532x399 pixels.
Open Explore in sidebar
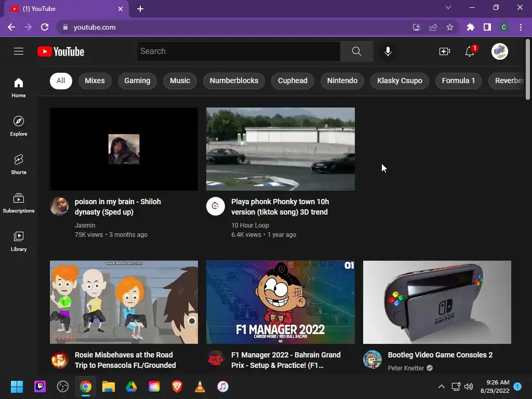19,126
